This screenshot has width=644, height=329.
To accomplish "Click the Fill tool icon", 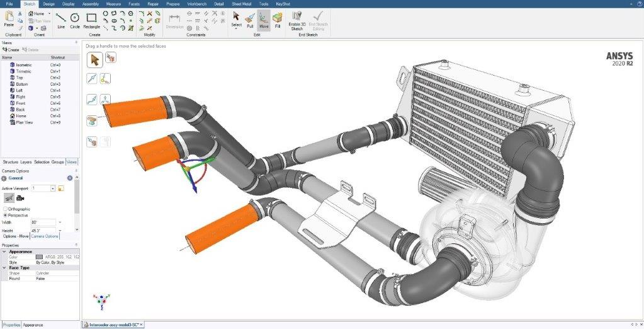I will (x=278, y=20).
